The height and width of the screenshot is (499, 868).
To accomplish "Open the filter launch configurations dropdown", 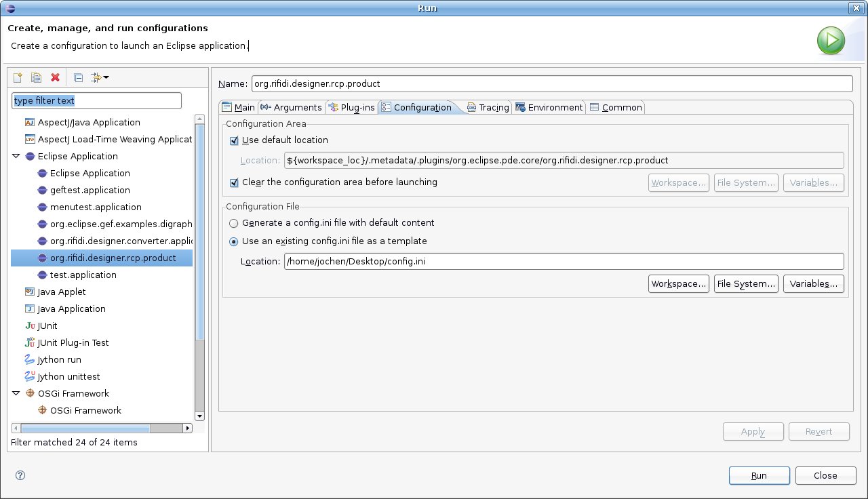I will coord(100,78).
